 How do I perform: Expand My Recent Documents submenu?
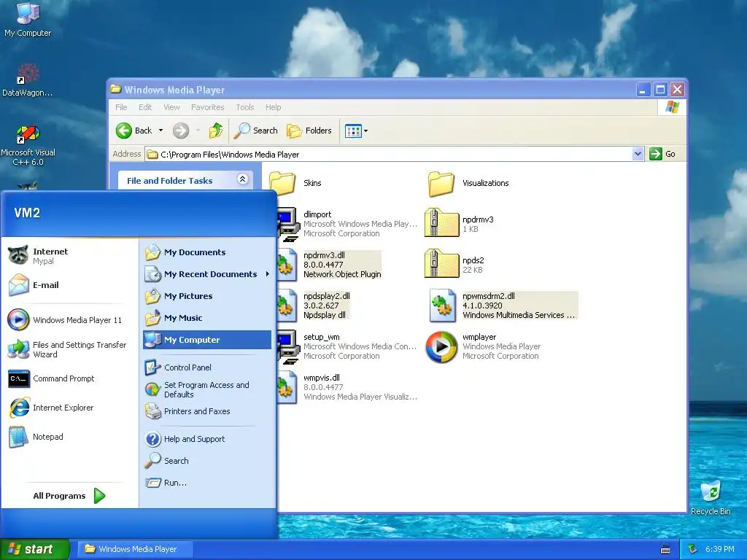point(207,274)
